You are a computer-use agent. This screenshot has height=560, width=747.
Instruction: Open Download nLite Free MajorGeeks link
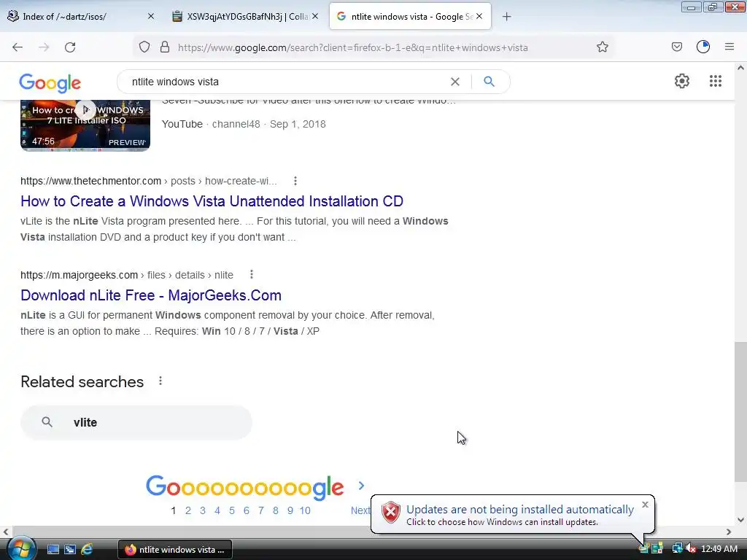pyautogui.click(x=151, y=295)
